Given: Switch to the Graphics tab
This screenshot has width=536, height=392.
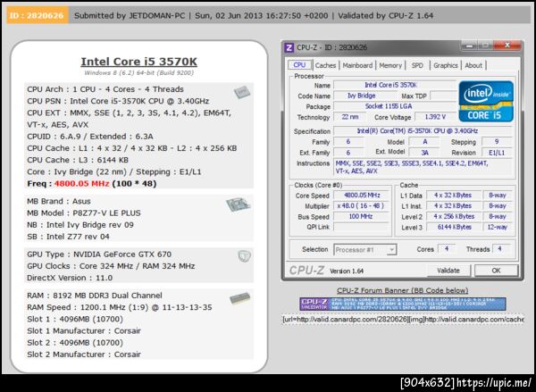Looking at the screenshot, I should click(x=446, y=65).
